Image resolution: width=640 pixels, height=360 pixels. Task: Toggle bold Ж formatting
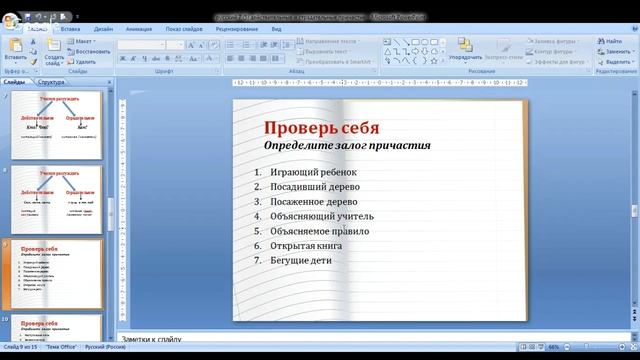tap(122, 59)
